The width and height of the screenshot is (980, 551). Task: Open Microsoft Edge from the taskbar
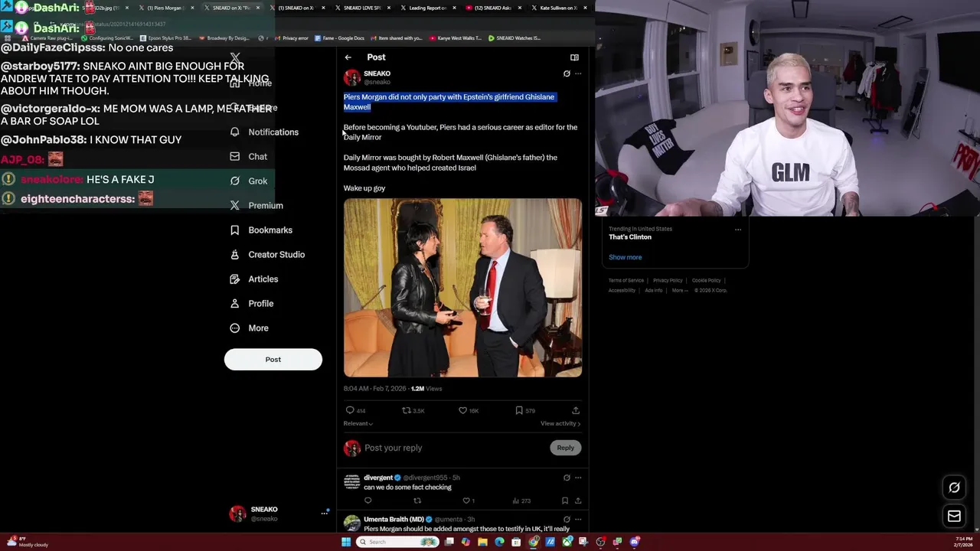(x=499, y=542)
